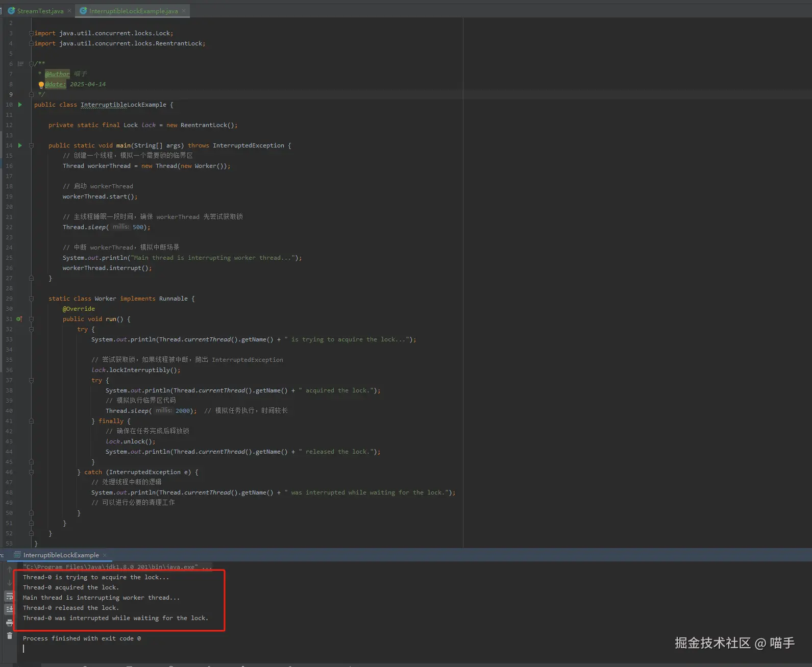
Task: Place caret in the console input cursor line
Action: coord(23,649)
